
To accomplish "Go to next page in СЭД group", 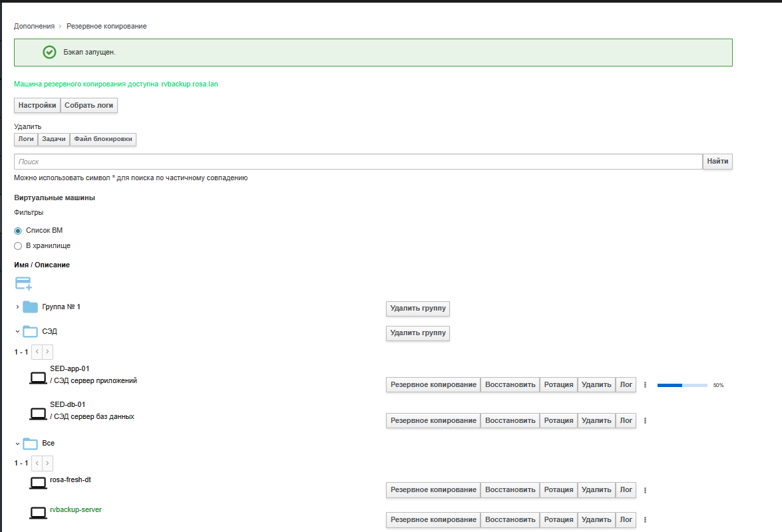I will point(48,351).
